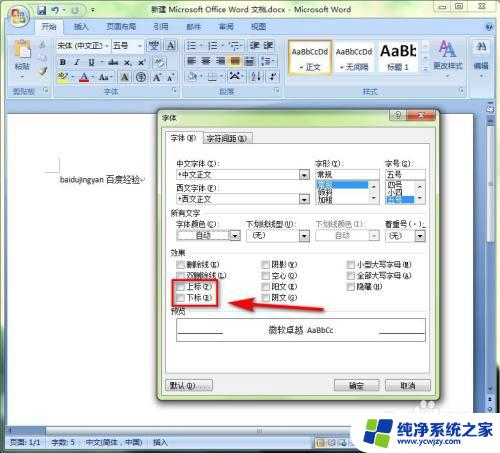Open the 中文字体 dropdown list

coord(304,175)
